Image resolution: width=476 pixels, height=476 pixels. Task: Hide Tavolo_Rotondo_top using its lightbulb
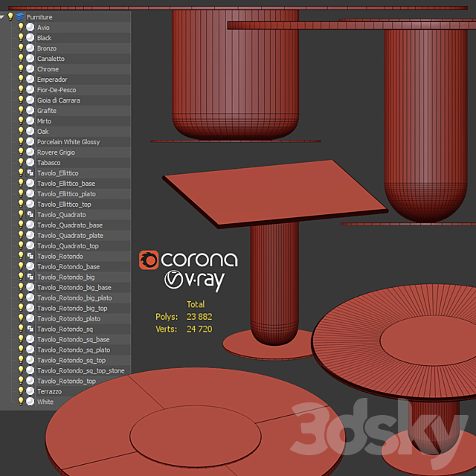(21, 381)
